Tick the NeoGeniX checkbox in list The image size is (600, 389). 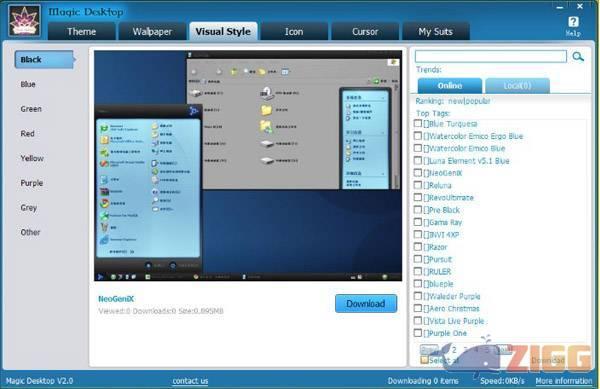tap(418, 173)
